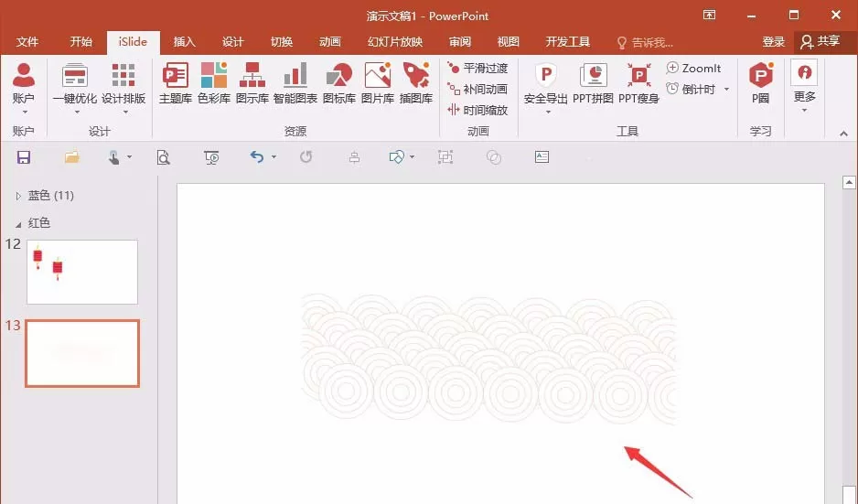Viewport: 858px width, 504px height.
Task: Select 时间缩放 time scaling
Action: click(x=477, y=110)
